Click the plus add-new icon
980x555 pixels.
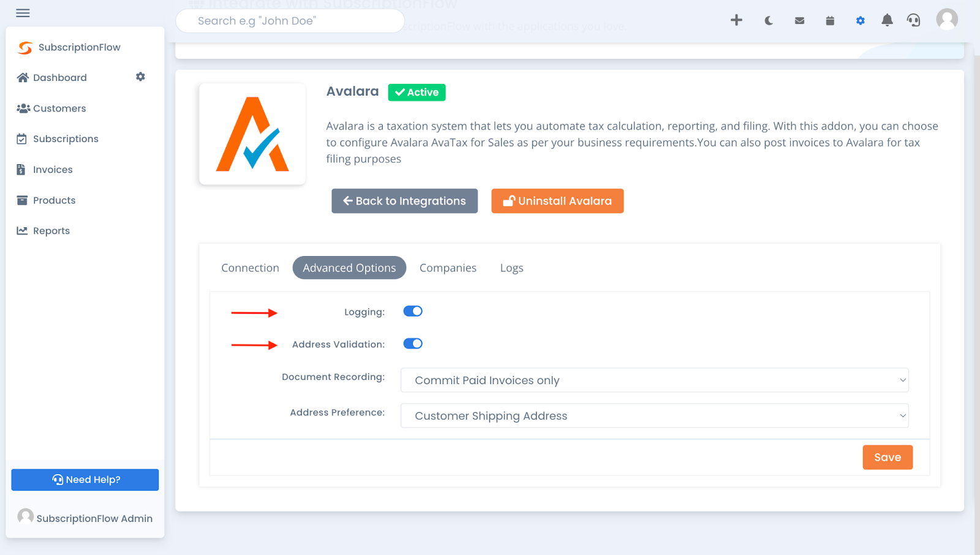point(736,20)
